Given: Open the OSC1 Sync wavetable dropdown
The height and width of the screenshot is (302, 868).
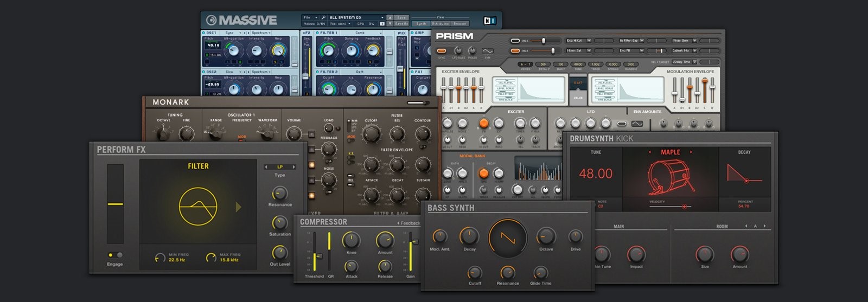Looking at the screenshot, I should (234, 33).
